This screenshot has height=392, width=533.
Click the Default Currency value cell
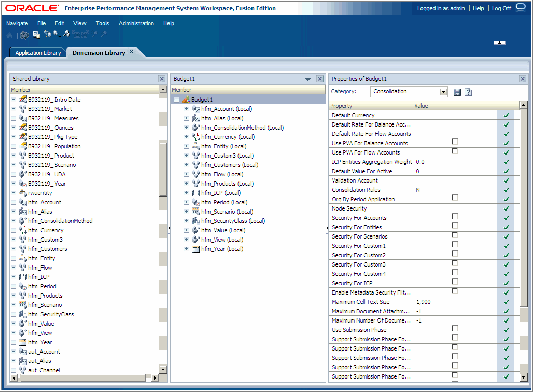[455, 115]
